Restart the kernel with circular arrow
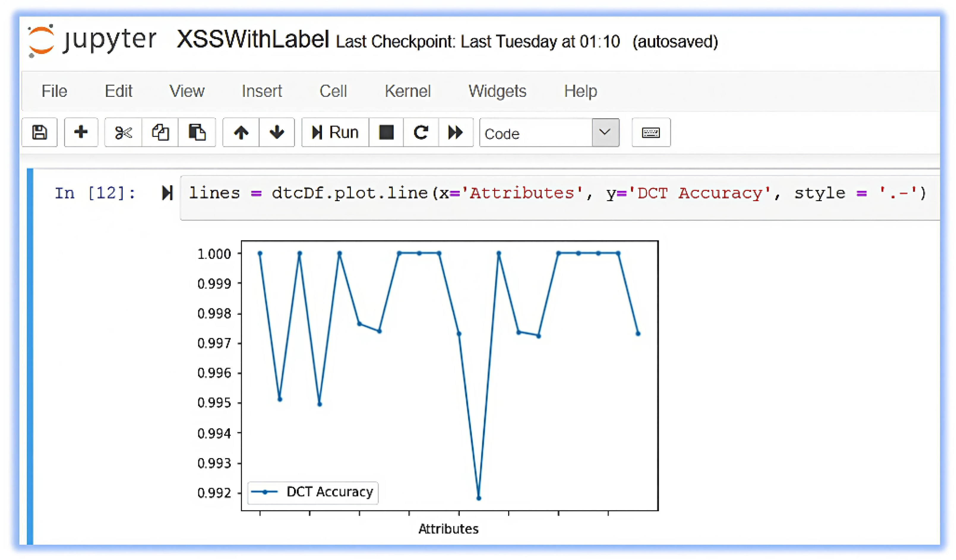The width and height of the screenshot is (956, 560). [x=421, y=132]
